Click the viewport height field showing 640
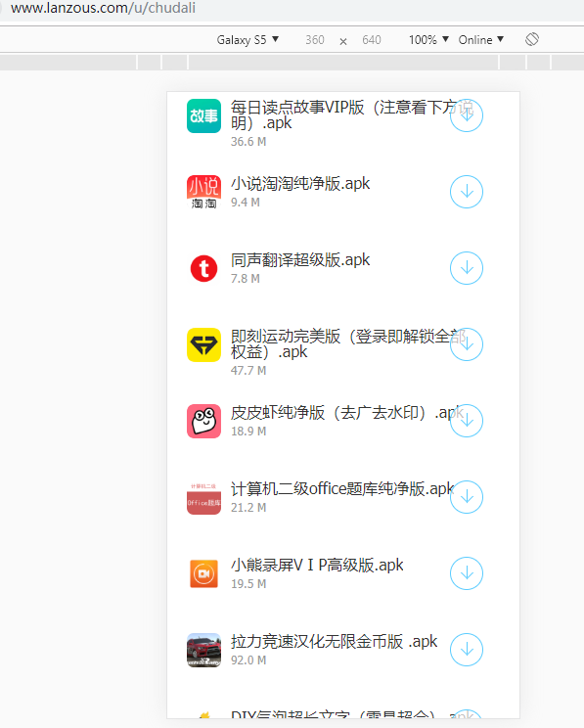 click(372, 40)
